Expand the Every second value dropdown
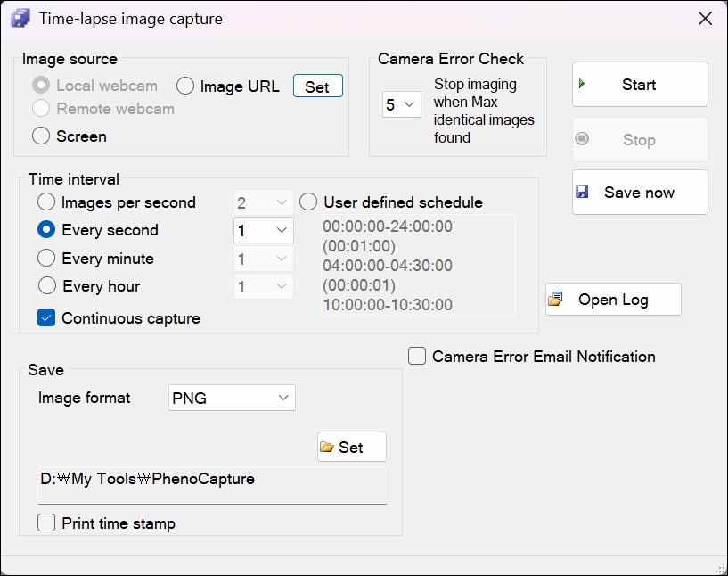Image resolution: width=728 pixels, height=576 pixels. click(x=263, y=230)
